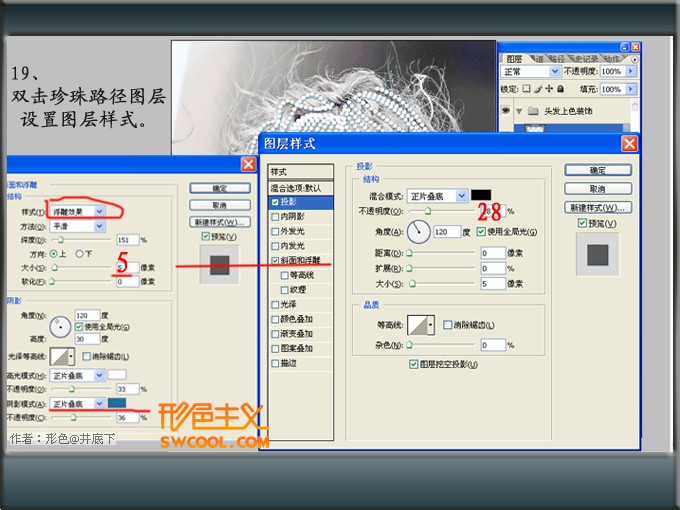Image resolution: width=680 pixels, height=510 pixels.
Task: Enable the 外发光 checkbox
Action: click(275, 231)
